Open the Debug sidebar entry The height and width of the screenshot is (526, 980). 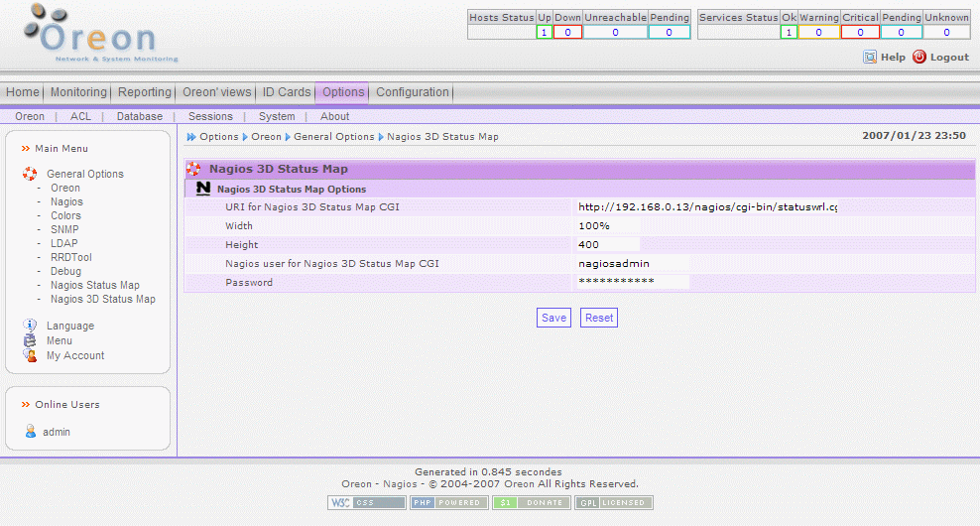66,271
